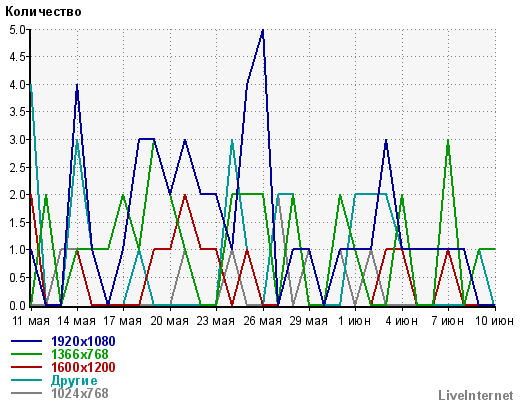Click the 1600x1200 legend text
The image size is (520, 405).
click(83, 367)
